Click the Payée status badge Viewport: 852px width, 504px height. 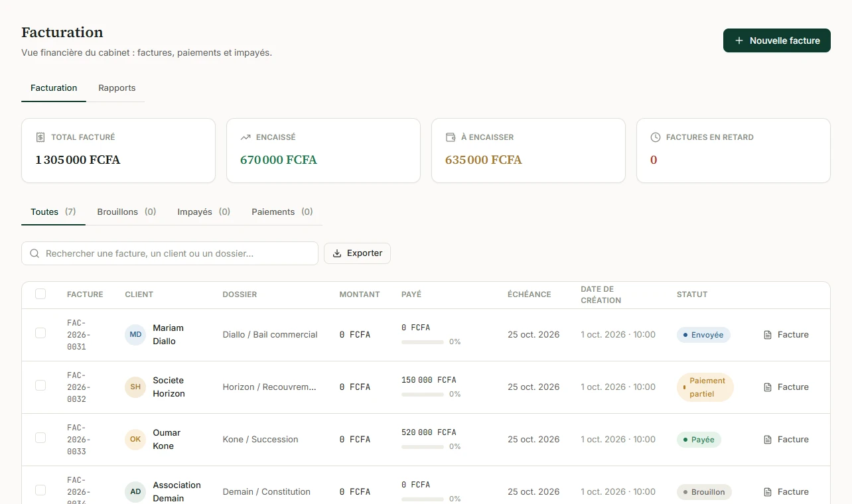[x=699, y=440]
